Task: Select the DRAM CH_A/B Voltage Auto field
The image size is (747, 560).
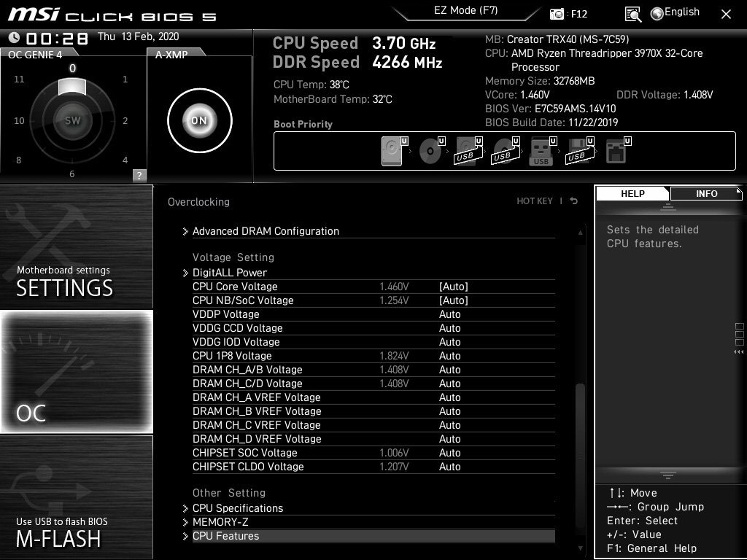Action: point(449,370)
